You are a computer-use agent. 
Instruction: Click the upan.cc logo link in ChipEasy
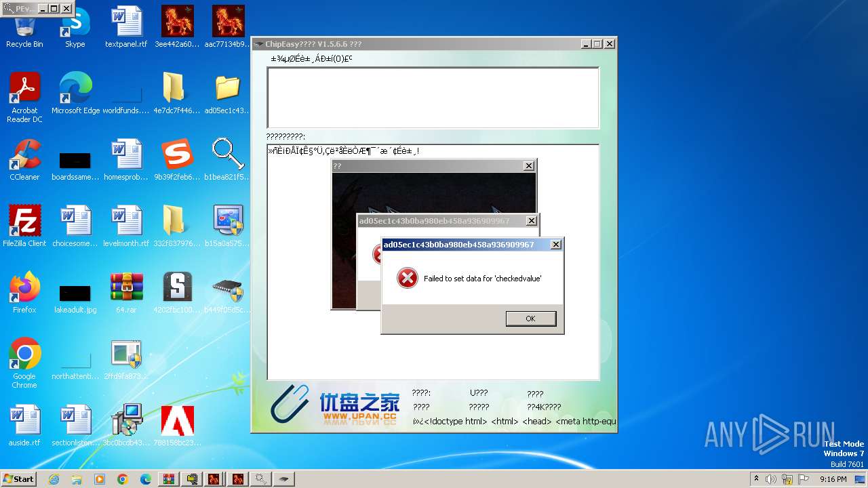(360, 407)
